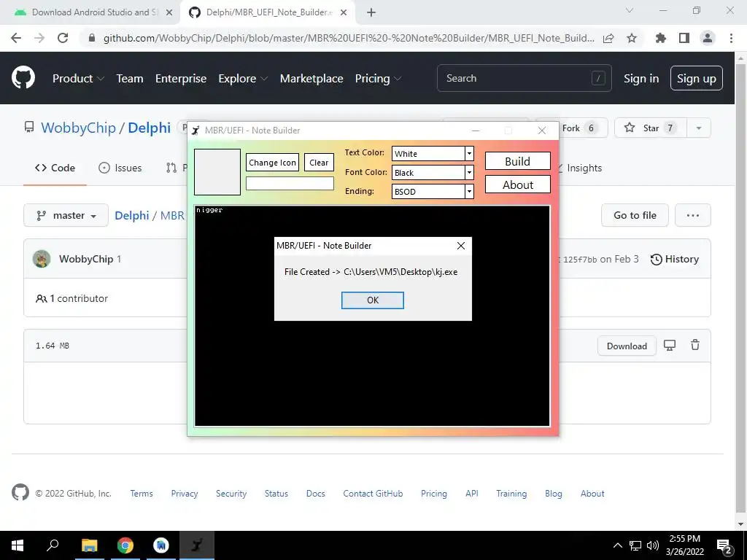Show hidden tray icons chevron

click(617, 545)
